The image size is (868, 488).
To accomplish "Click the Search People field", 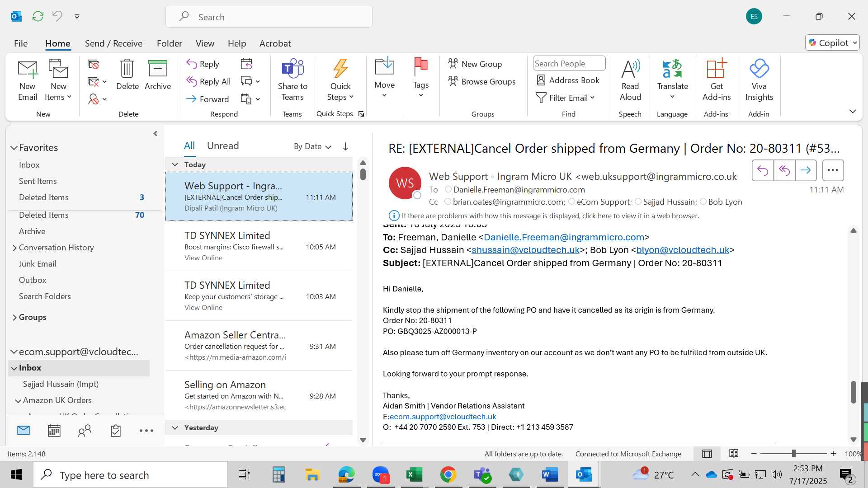I will (569, 63).
